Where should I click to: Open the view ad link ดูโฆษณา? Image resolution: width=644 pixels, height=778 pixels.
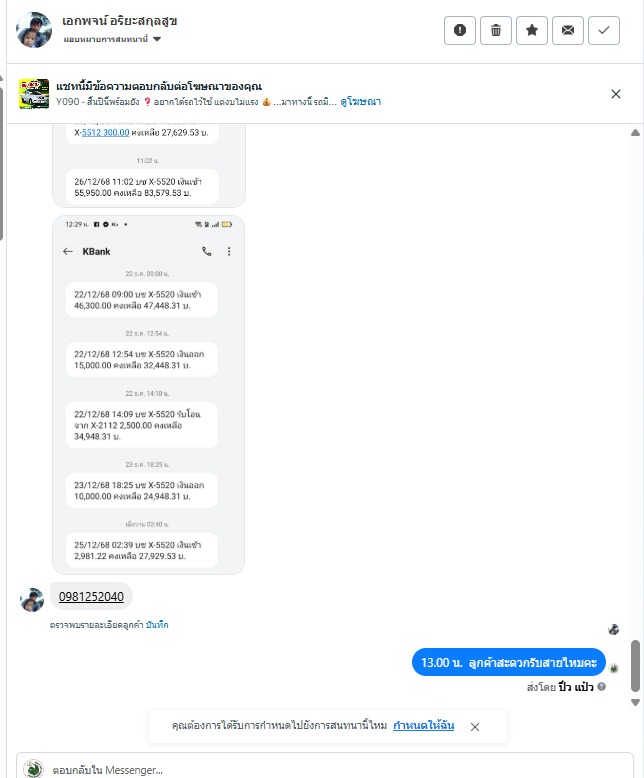(x=361, y=102)
